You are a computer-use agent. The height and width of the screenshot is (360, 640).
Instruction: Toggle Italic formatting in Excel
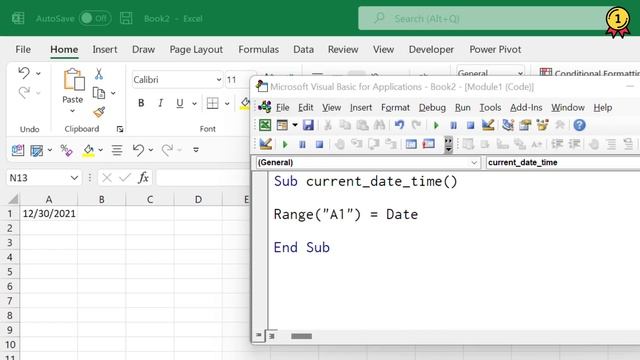(160, 103)
